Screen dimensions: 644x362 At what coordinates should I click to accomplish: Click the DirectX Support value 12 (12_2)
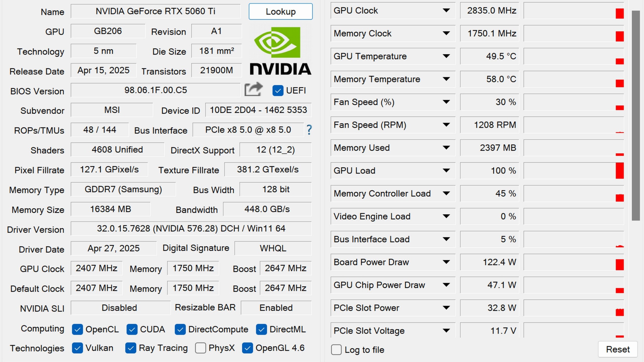275,150
